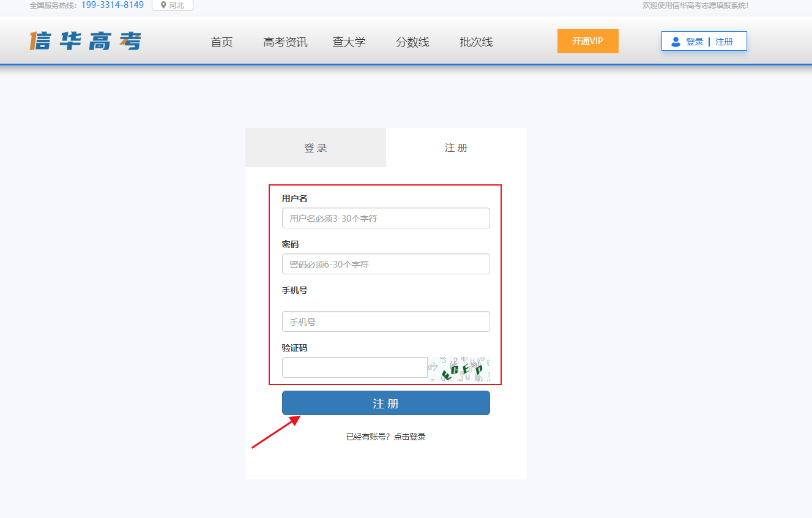Focus the 用户名 input field

click(x=386, y=218)
